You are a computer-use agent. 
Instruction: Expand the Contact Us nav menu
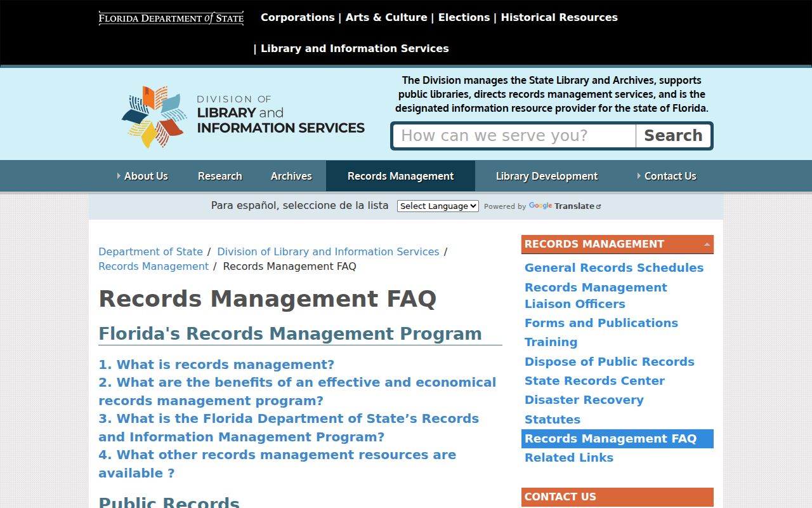667,176
